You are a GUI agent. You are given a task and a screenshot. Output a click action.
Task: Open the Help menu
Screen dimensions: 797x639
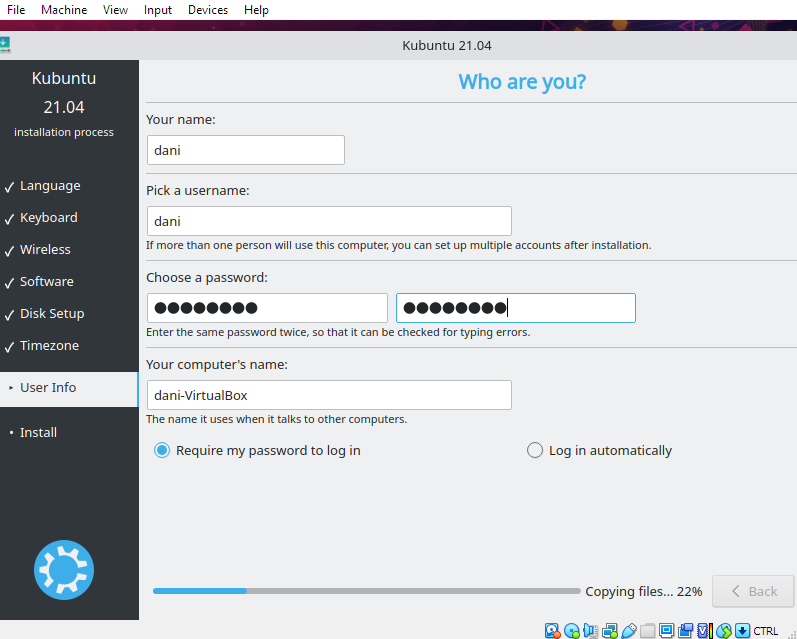point(256,10)
